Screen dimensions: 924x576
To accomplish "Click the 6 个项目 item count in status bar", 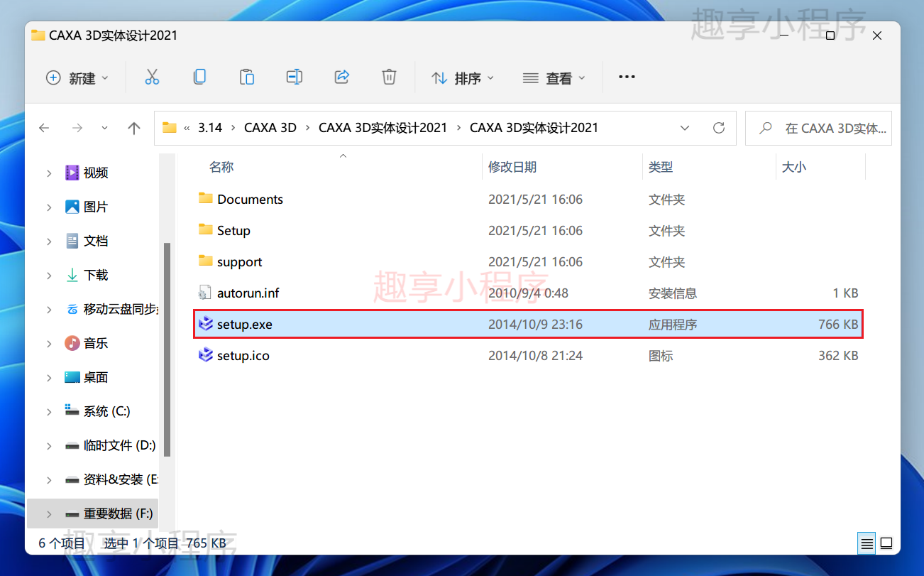I will [62, 543].
